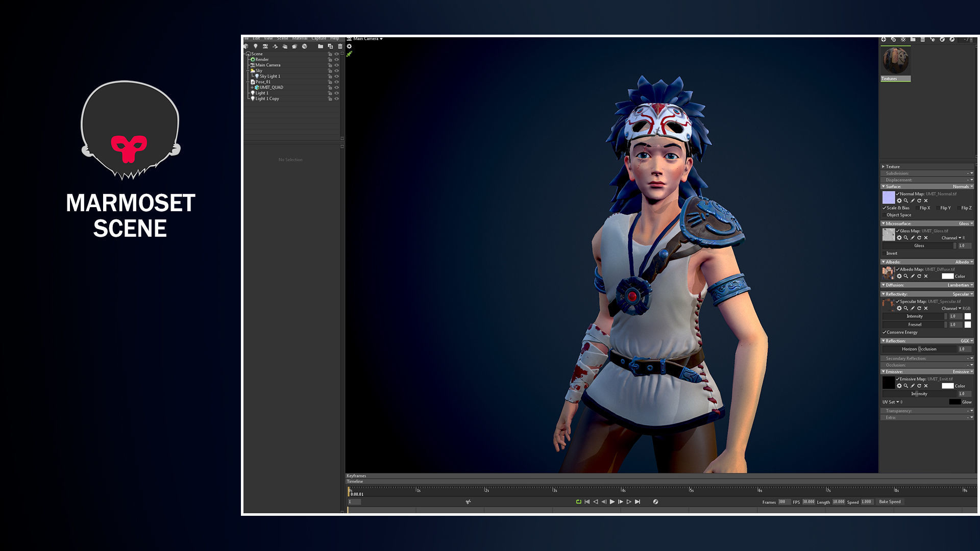Click the Albedo Color swatch

point(947,277)
